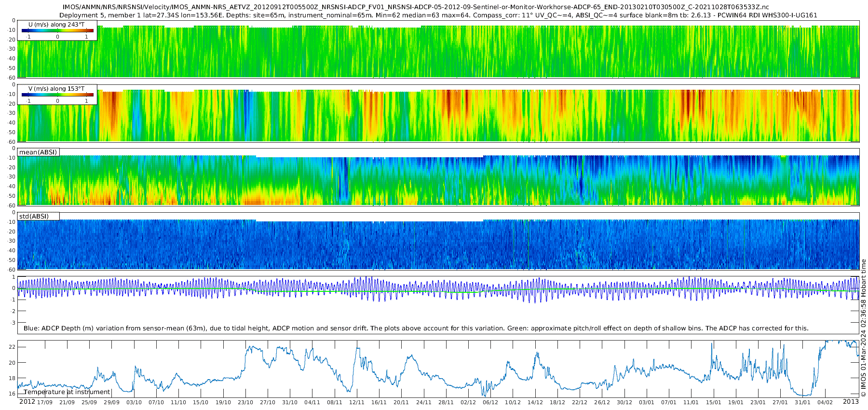This screenshot has height=410, width=868.
Task: Click the V velocity colorbar legend
Action: coord(57,95)
